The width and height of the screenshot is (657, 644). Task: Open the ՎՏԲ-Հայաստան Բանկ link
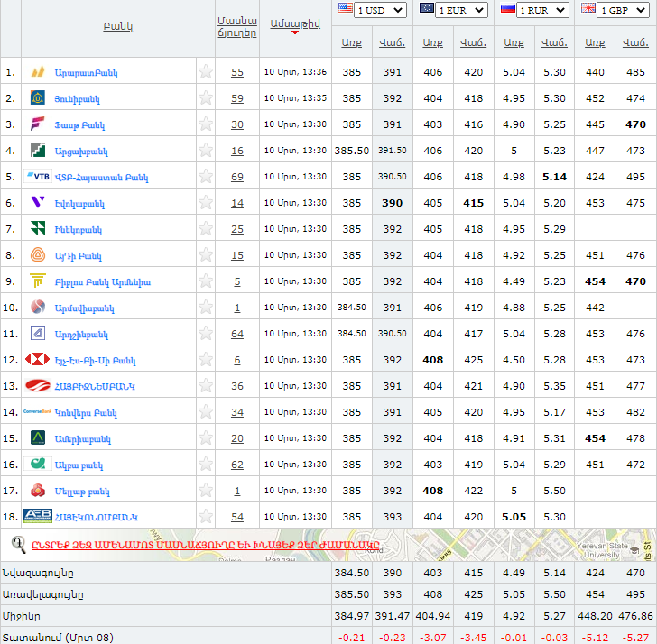101,178
